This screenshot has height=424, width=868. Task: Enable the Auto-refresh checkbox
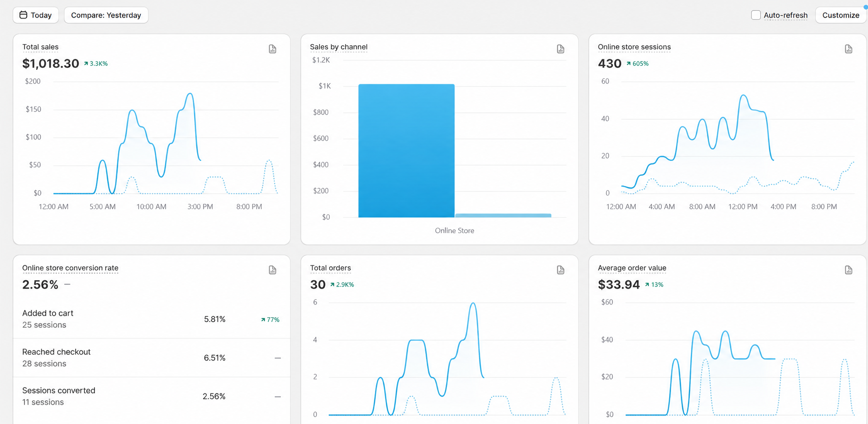tap(756, 15)
